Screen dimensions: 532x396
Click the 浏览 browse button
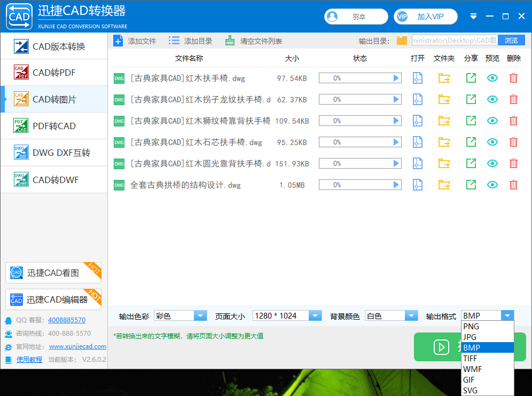(x=511, y=41)
